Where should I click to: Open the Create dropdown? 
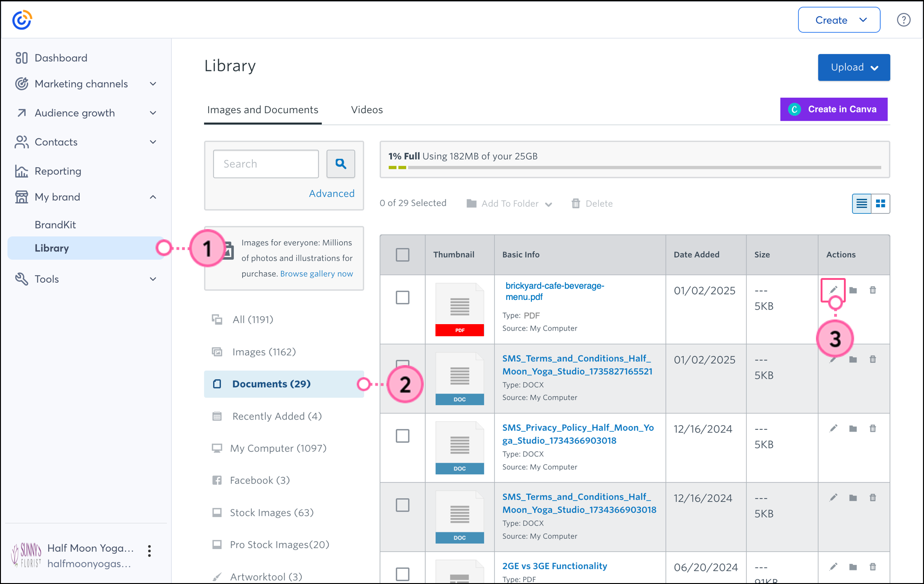839,20
